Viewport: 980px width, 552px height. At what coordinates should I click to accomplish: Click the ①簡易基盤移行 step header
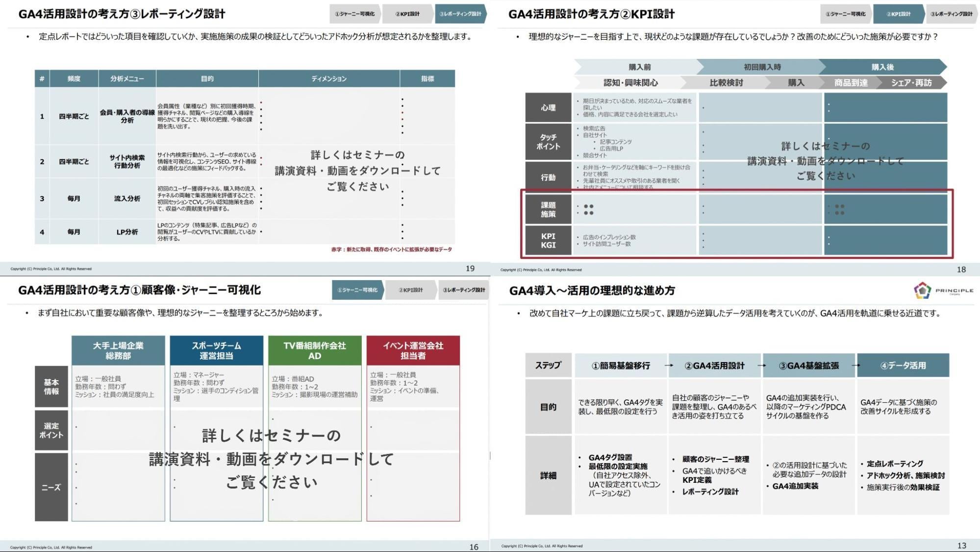(621, 366)
